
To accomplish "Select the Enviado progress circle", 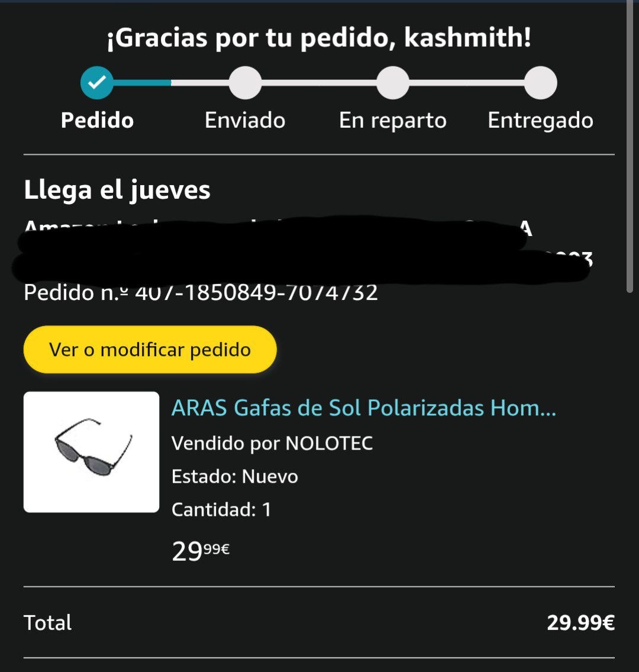I will [245, 83].
